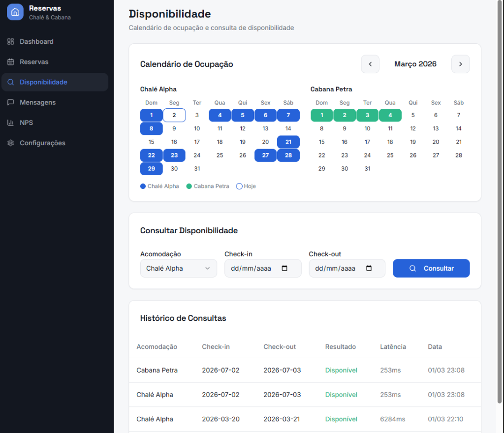The height and width of the screenshot is (433, 504).
Task: Click occupied day 28 in Chalé Alpha calendar
Action: click(x=288, y=155)
